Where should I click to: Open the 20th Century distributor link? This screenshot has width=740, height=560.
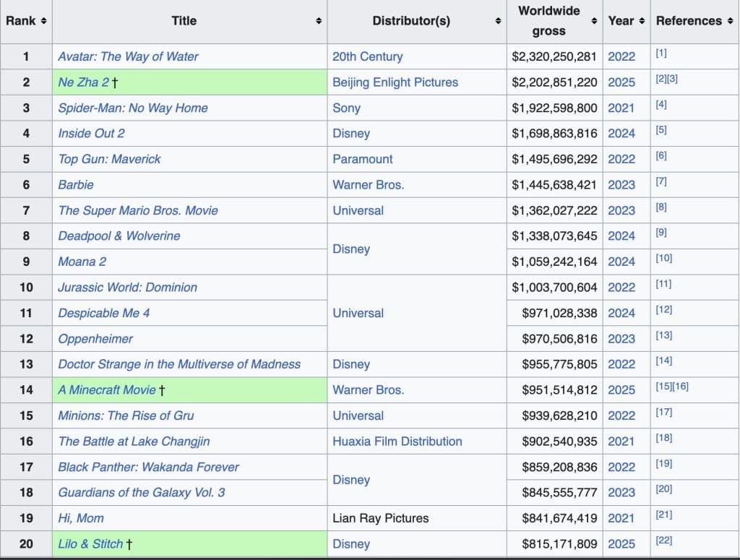tap(368, 56)
